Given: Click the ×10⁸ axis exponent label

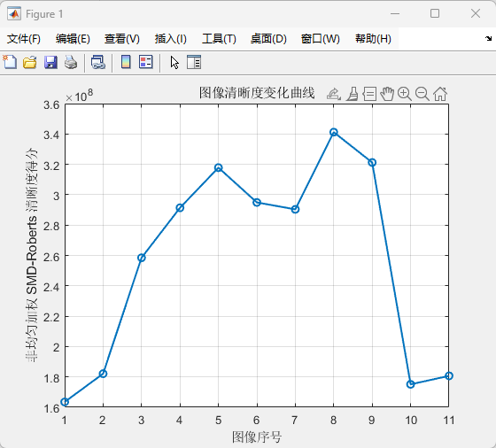Looking at the screenshot, I should point(79,96).
